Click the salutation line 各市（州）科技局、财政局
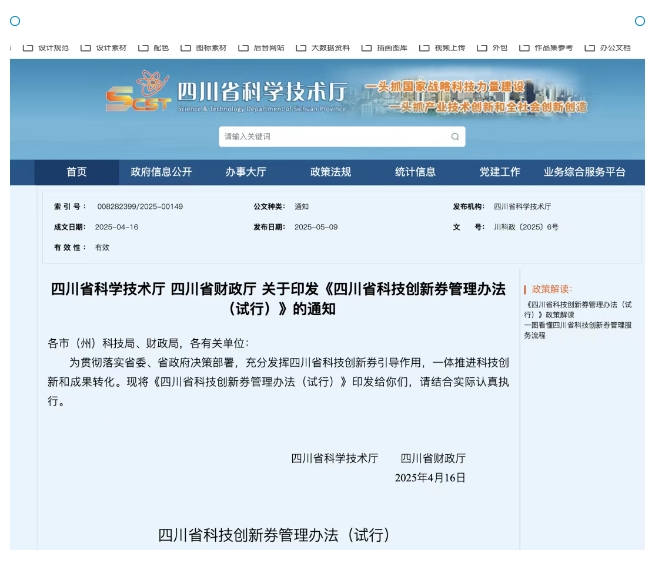The width and height of the screenshot is (663, 584). 148,343
